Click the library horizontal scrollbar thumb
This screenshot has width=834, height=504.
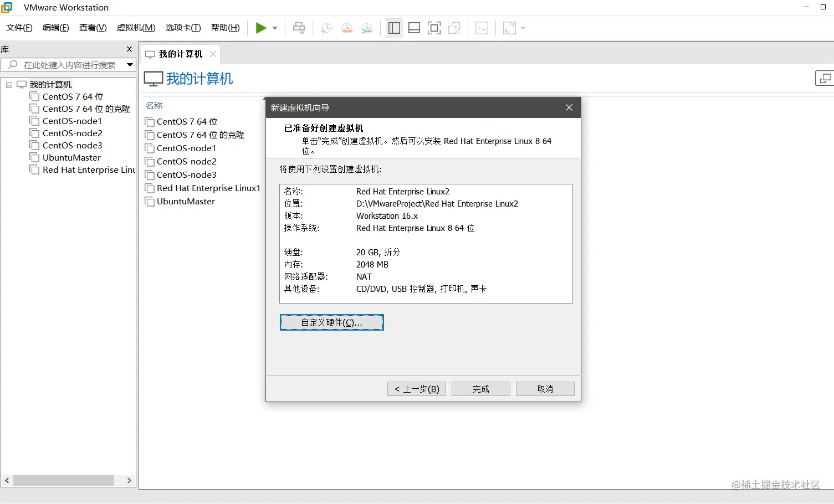pyautogui.click(x=64, y=480)
